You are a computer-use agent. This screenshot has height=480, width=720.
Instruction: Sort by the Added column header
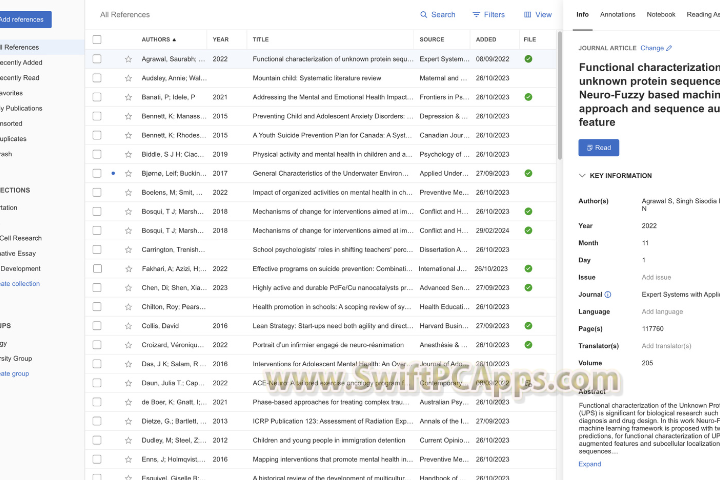click(486, 40)
